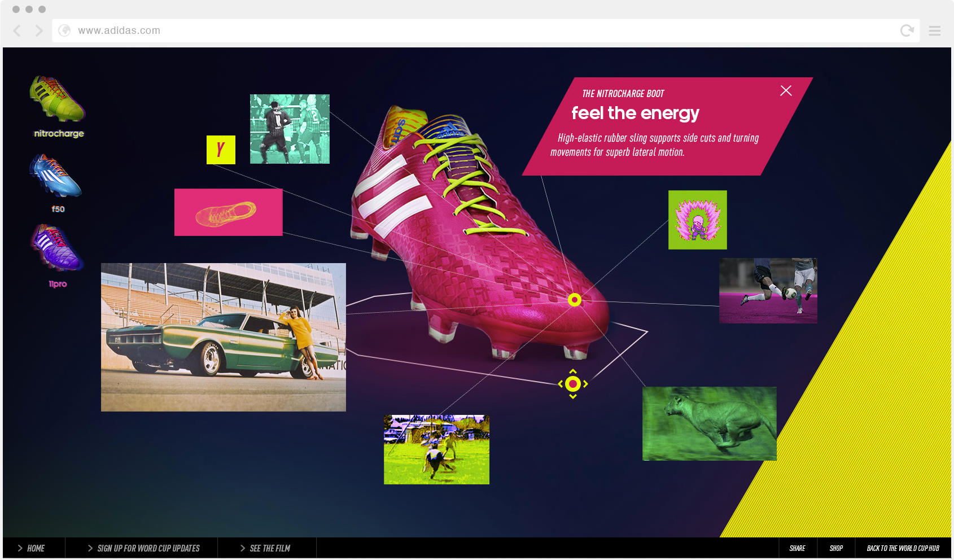
Task: Click the feel the energy headline
Action: pos(635,113)
